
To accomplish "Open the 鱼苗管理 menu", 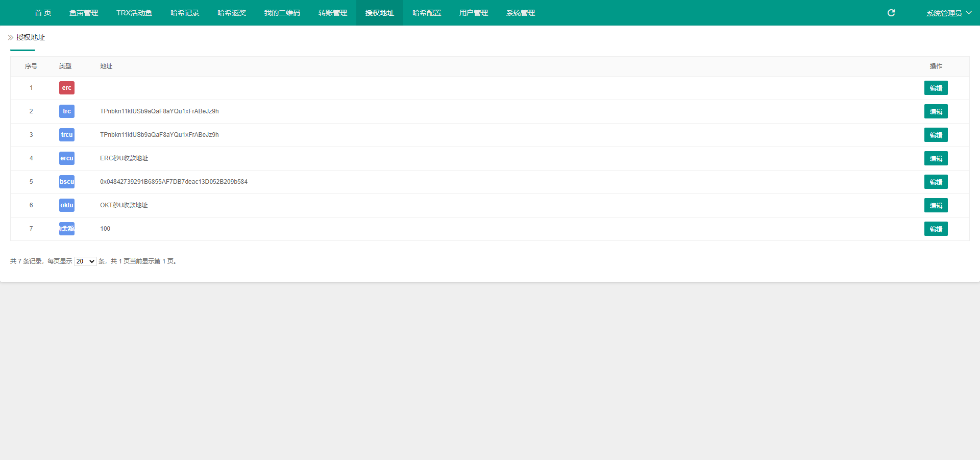I will [x=84, y=13].
